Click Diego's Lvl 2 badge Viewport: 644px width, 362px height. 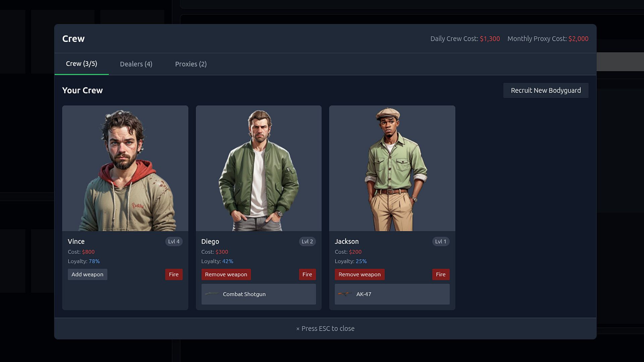(307, 241)
